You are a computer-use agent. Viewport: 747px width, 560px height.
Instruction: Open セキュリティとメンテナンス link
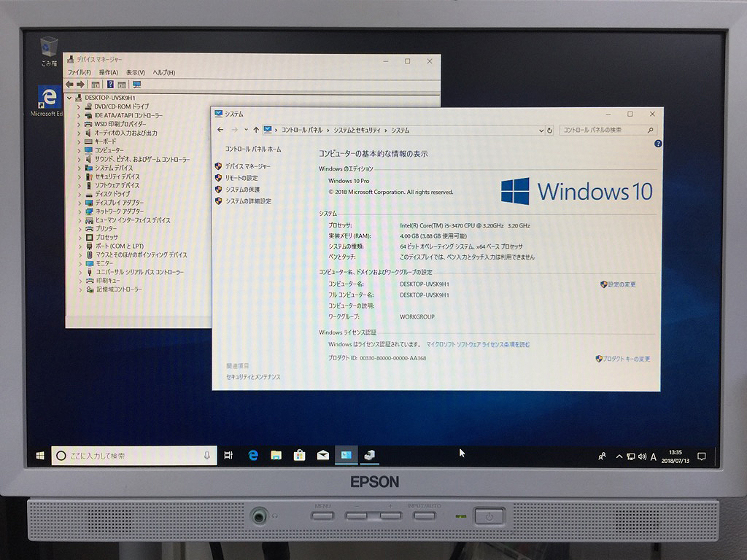click(253, 377)
